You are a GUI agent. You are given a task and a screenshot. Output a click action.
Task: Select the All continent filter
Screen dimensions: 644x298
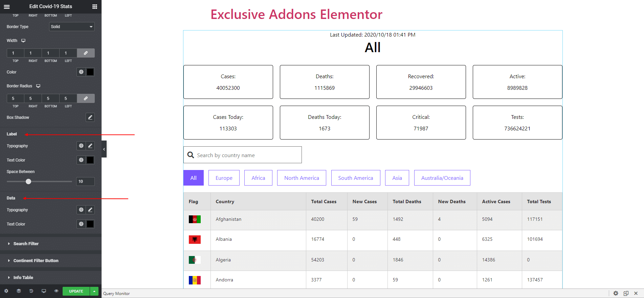194,178
